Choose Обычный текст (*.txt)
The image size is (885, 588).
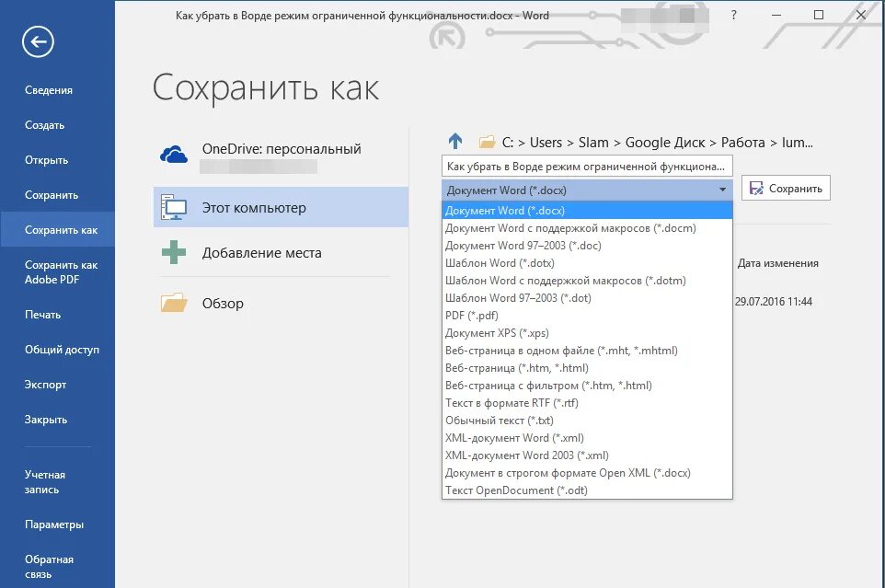click(x=587, y=421)
